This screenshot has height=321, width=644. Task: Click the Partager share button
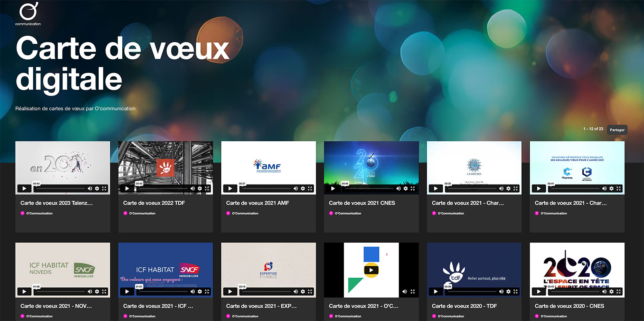coord(617,130)
